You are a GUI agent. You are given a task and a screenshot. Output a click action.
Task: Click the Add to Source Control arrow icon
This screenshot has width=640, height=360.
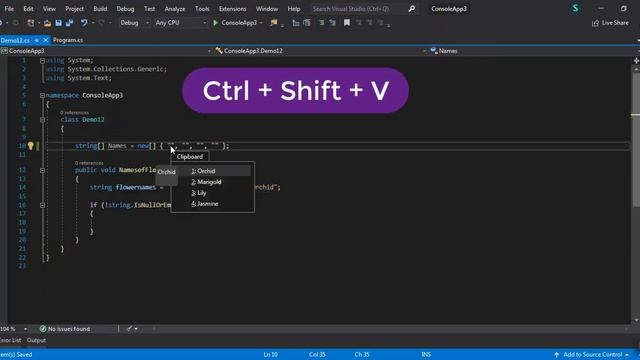557,355
